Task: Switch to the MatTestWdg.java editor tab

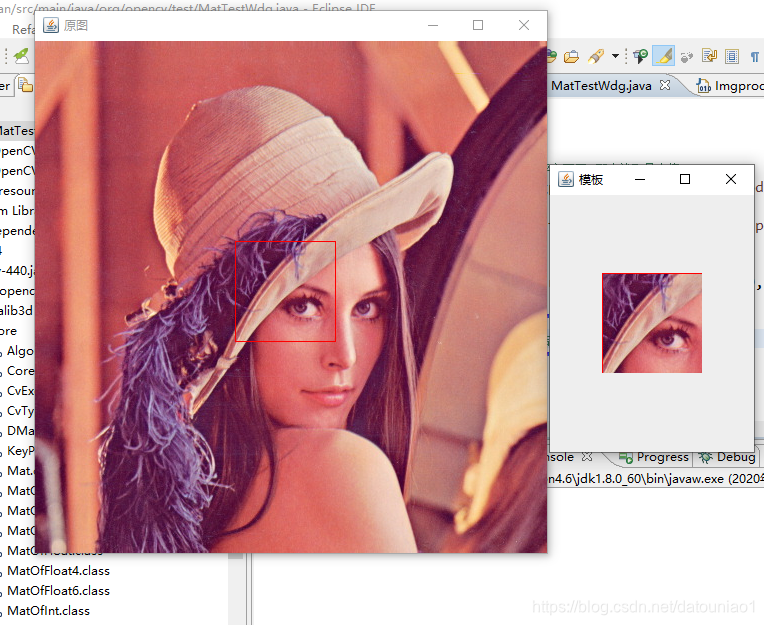Action: [x=601, y=86]
